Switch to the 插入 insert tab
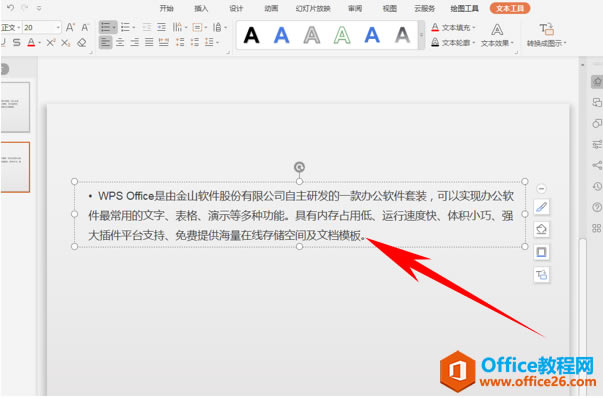 click(x=201, y=8)
